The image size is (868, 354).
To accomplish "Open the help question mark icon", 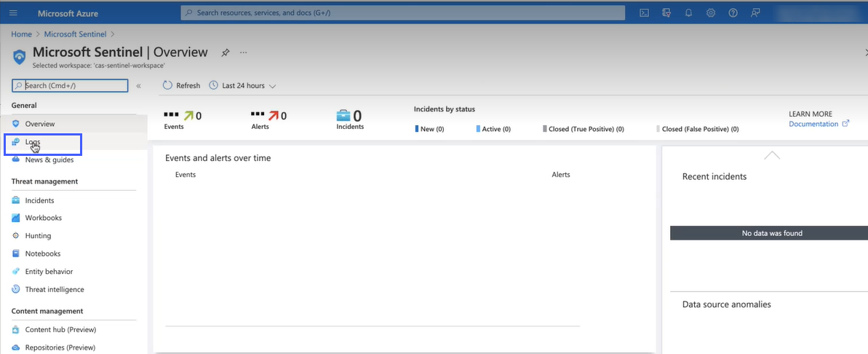I will click(733, 12).
